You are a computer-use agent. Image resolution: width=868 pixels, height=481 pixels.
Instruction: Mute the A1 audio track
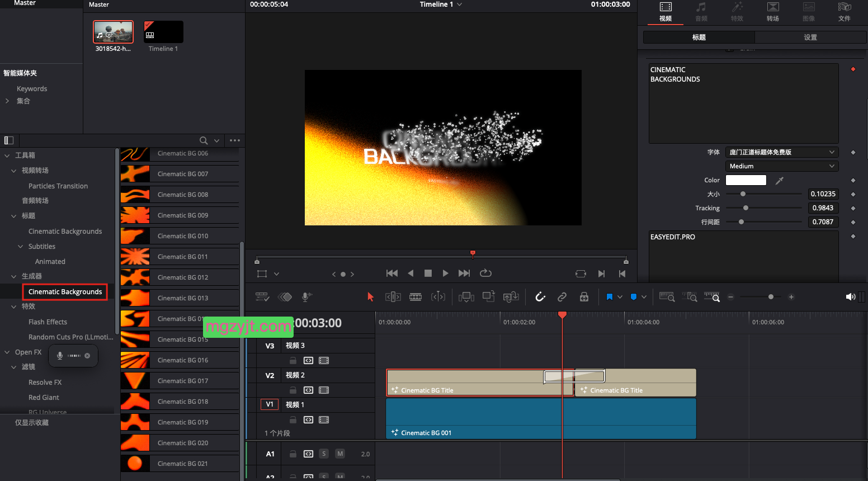(339, 454)
